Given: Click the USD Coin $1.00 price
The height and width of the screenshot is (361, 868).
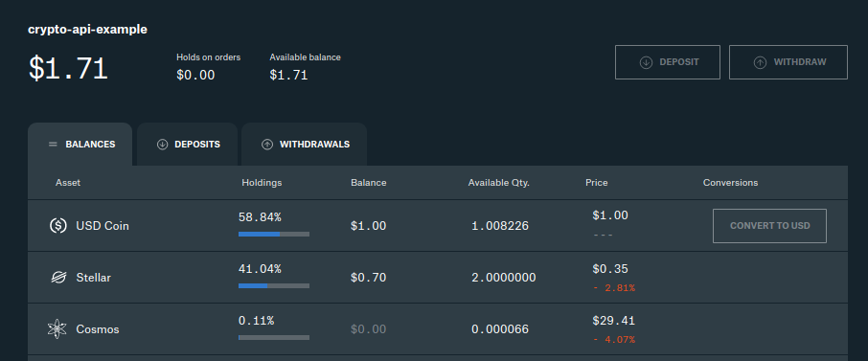Looking at the screenshot, I should [x=610, y=215].
